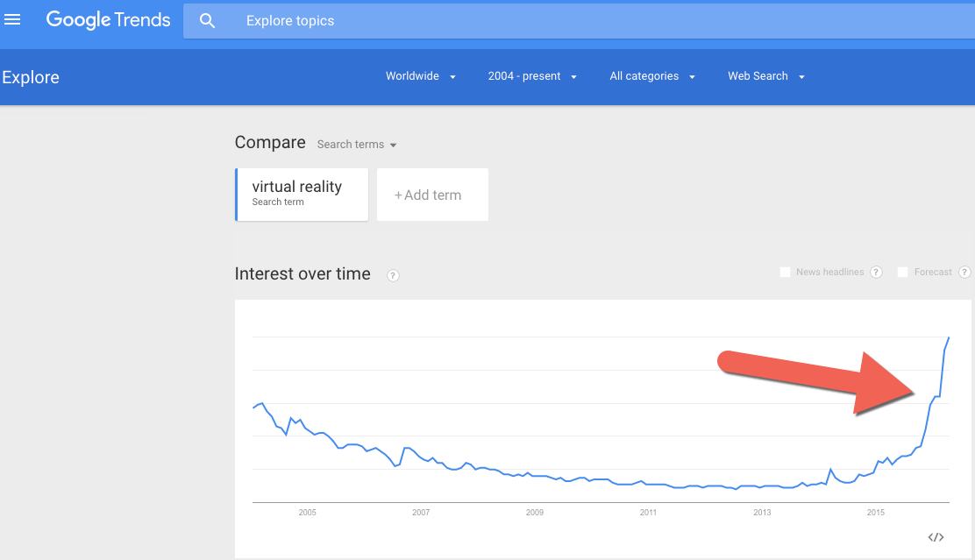Image resolution: width=975 pixels, height=560 pixels.
Task: Focus the Explore topics search field
Action: click(x=579, y=20)
